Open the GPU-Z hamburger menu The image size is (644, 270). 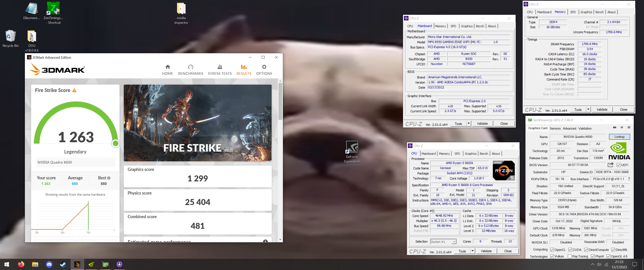(x=629, y=127)
